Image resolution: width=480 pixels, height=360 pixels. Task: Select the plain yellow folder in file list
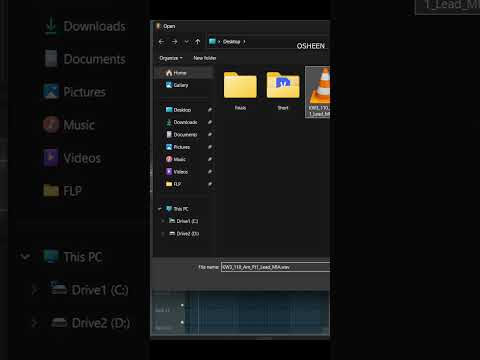click(240, 91)
